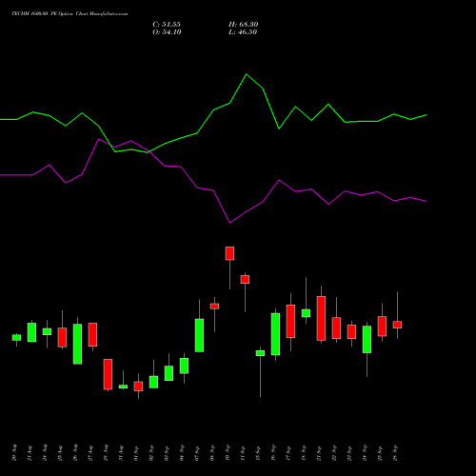This screenshot has height=476, width=476.
Task: Click the tall green candlestick on 26 Aug
Action: point(77,344)
